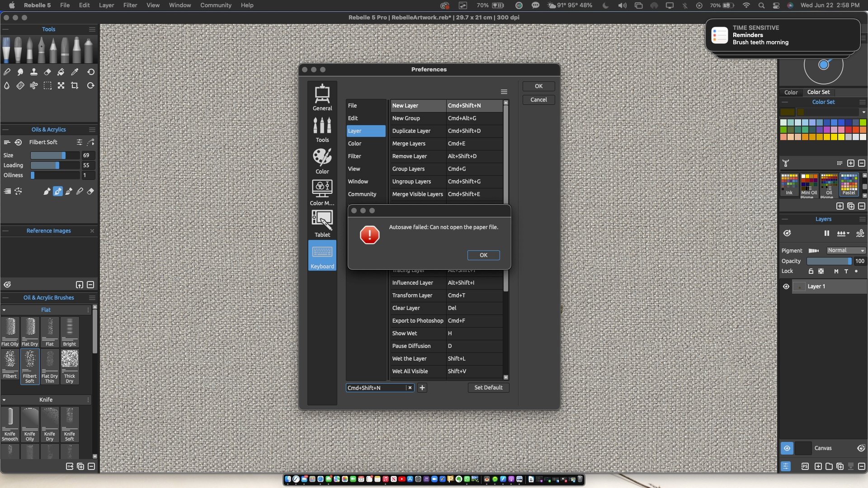Screen dimensions: 868x488
Task: Open Color Management preferences section
Action: tap(322, 192)
